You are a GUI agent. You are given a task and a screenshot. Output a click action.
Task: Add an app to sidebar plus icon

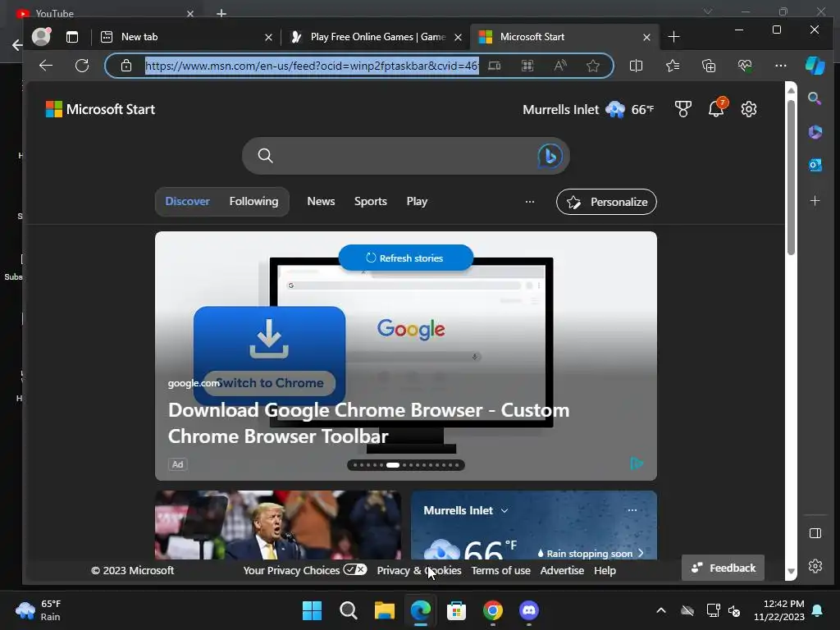[815, 201]
